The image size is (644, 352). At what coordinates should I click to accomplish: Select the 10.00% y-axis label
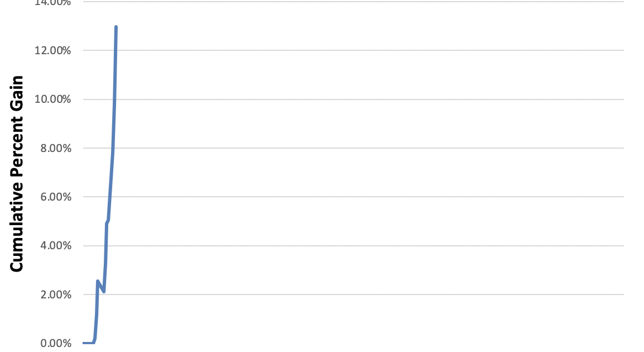[54, 99]
